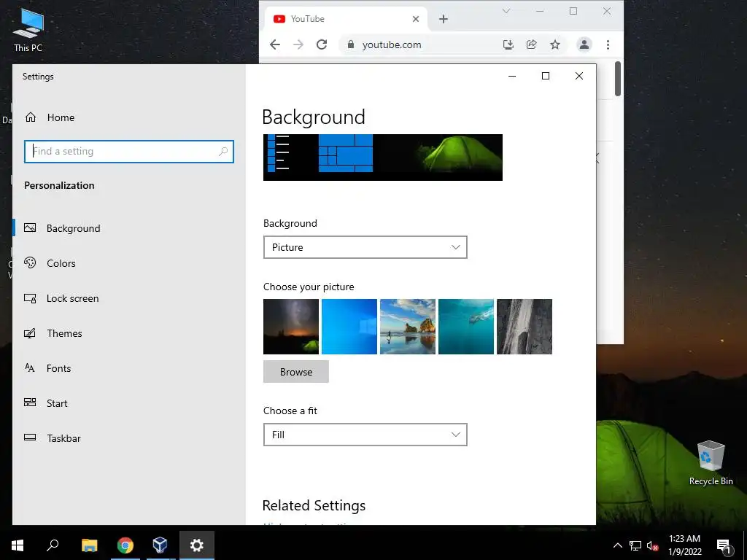The image size is (747, 560).
Task: Close the YouTube tab
Action: coord(415,19)
